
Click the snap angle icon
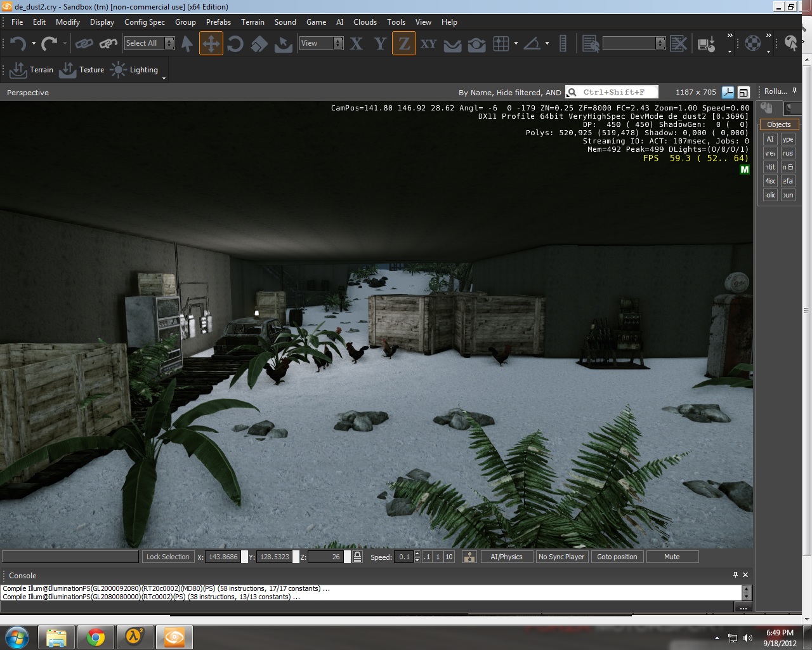pyautogui.click(x=532, y=44)
